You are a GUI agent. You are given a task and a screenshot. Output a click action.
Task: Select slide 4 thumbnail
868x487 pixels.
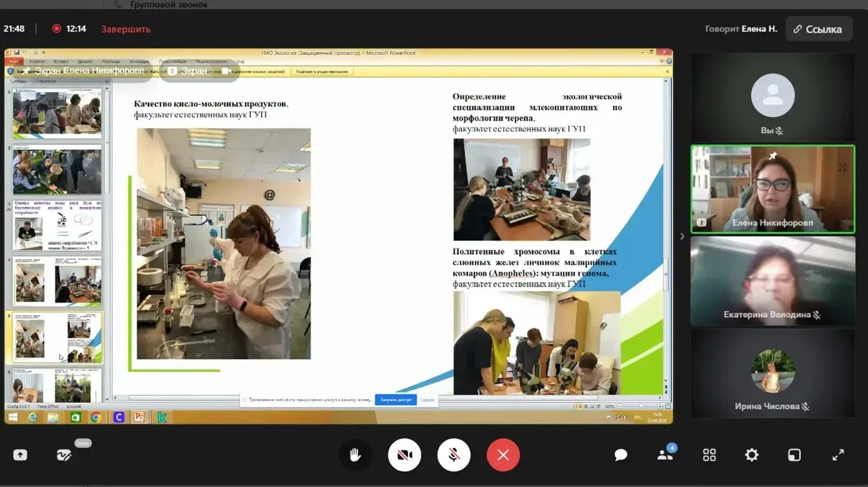[57, 281]
